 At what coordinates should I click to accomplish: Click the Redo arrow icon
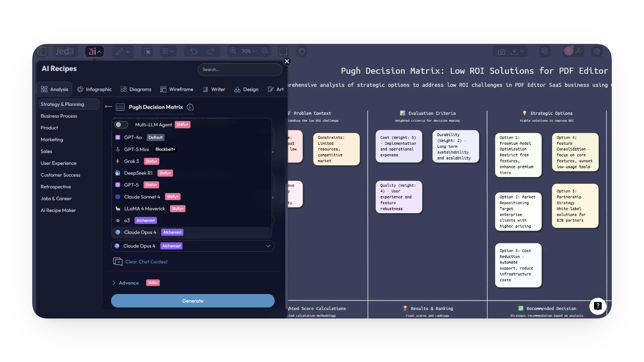pyautogui.click(x=211, y=51)
